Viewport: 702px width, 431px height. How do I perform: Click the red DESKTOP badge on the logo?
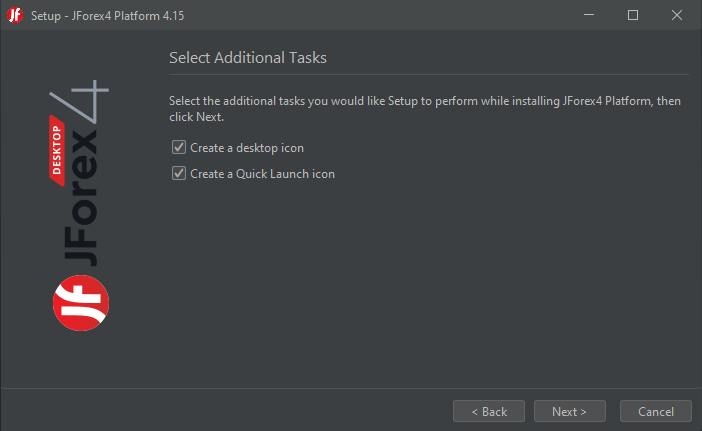(x=57, y=150)
